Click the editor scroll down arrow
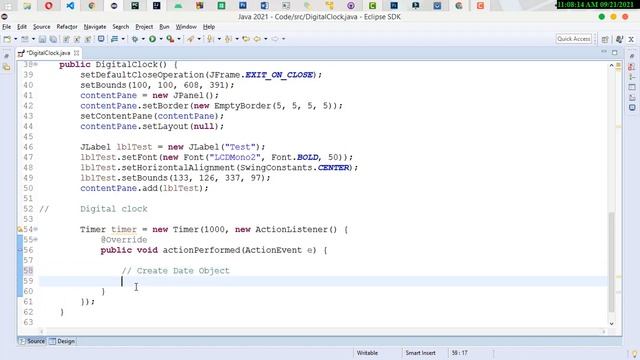The width and height of the screenshot is (640, 360). (x=611, y=324)
